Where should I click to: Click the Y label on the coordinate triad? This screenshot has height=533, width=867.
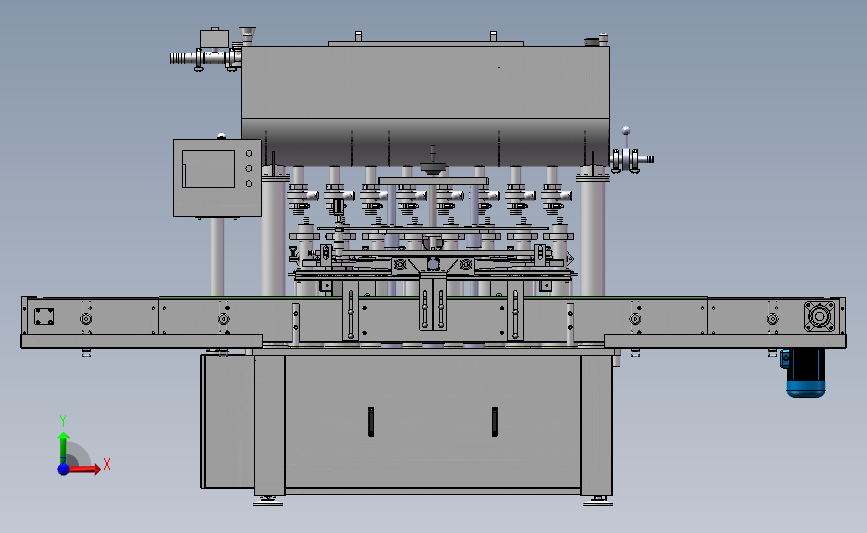click(63, 421)
